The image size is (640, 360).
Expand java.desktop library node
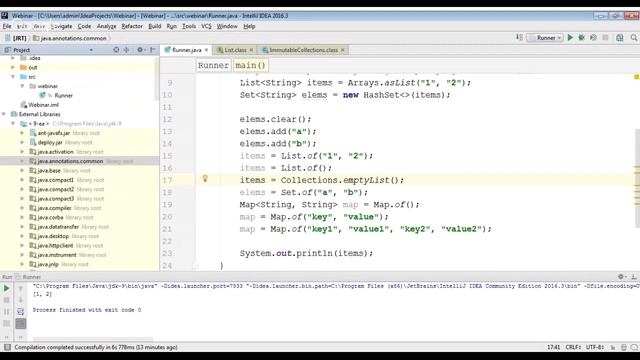click(x=22, y=236)
